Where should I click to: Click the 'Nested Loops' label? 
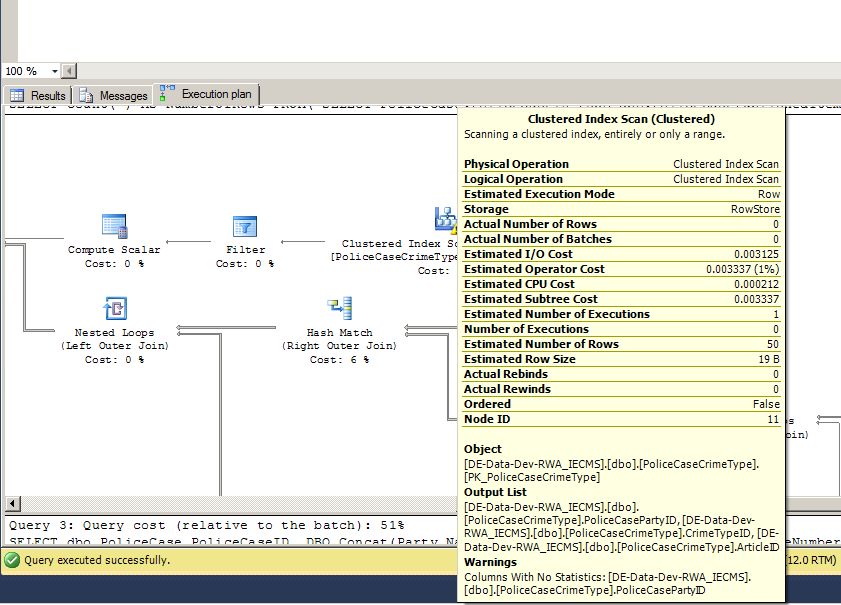pos(114,333)
